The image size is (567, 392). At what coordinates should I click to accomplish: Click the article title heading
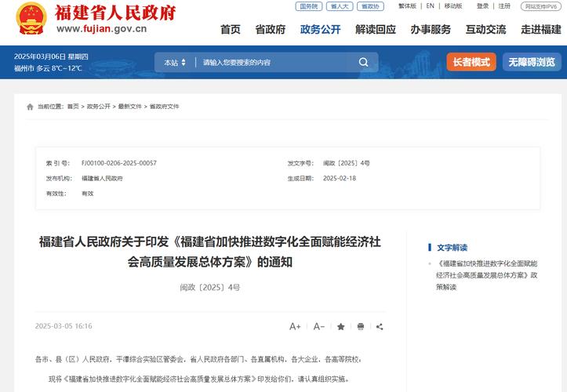[x=209, y=252]
